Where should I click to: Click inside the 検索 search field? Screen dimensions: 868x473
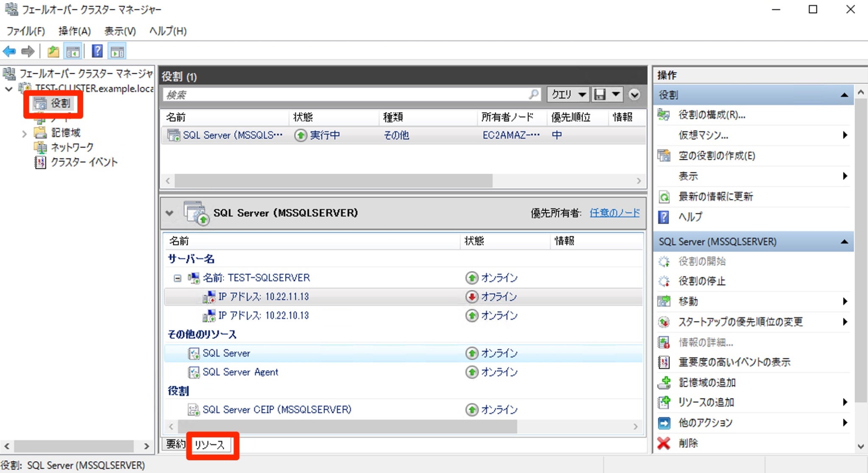(x=339, y=94)
